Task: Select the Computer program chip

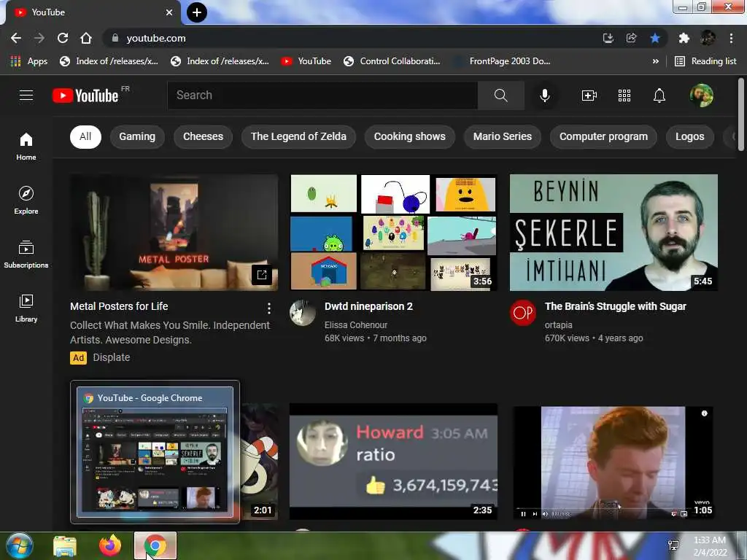Action: click(x=603, y=136)
